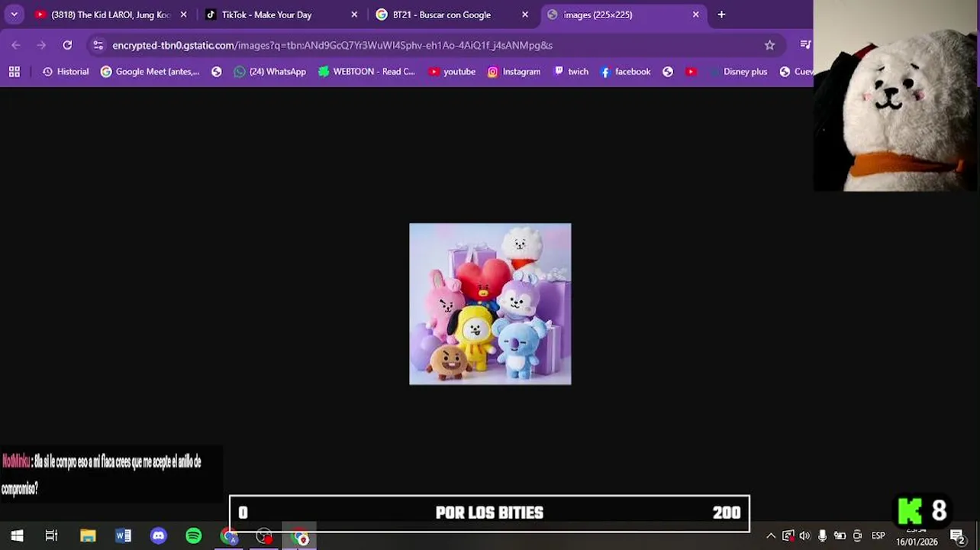Click the microphone tray icon
The height and width of the screenshot is (550, 980).
pyautogui.click(x=822, y=536)
